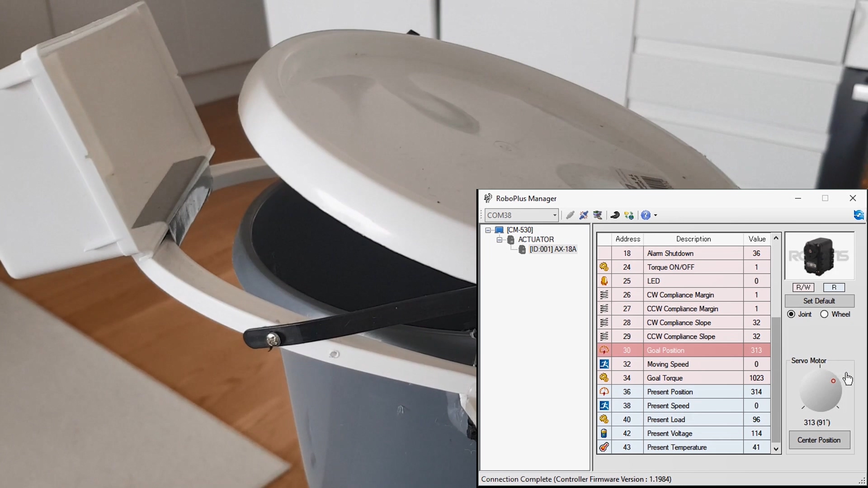Collapse the CM-530 tree node
The height and width of the screenshot is (488, 868).
click(488, 230)
